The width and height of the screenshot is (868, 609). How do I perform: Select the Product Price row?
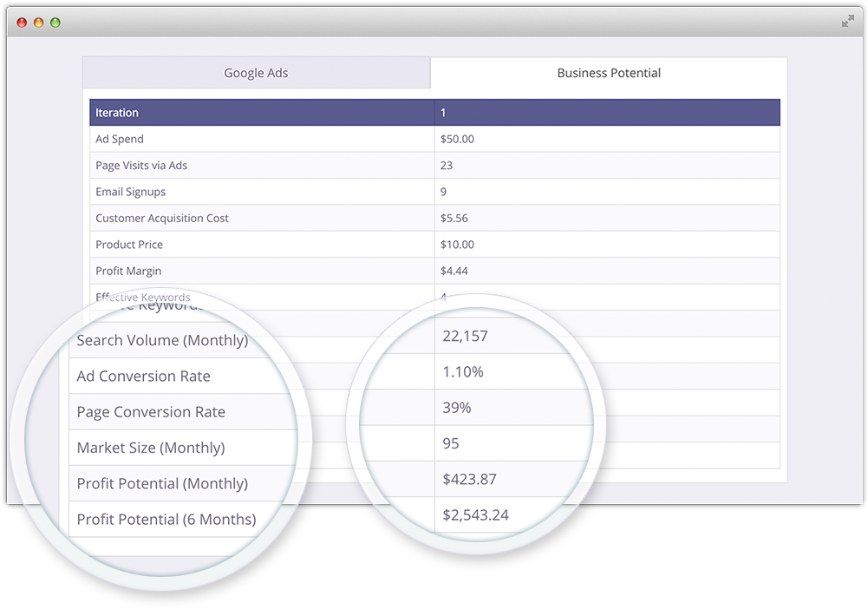pyautogui.click(x=434, y=245)
